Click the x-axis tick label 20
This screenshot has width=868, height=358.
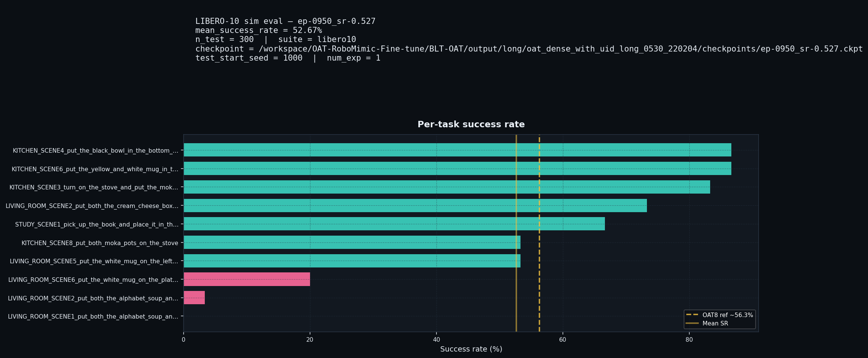point(310,340)
